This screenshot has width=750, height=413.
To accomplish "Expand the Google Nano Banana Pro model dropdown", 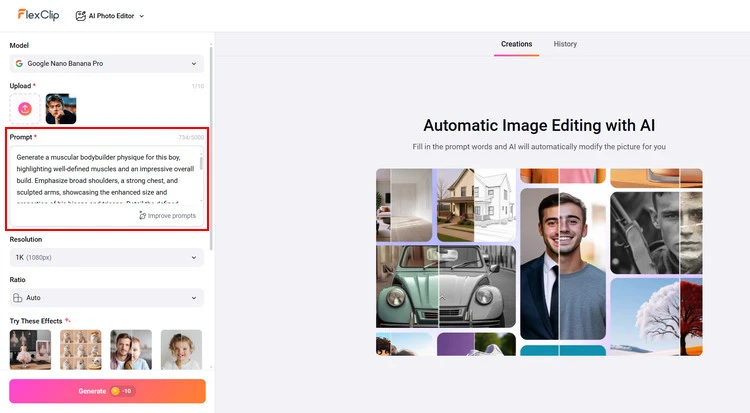I will [194, 64].
